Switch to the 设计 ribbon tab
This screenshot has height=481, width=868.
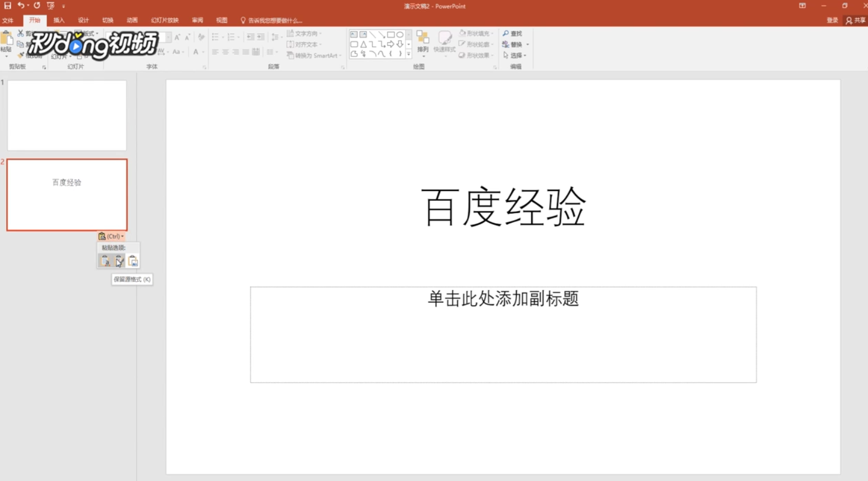pos(83,20)
